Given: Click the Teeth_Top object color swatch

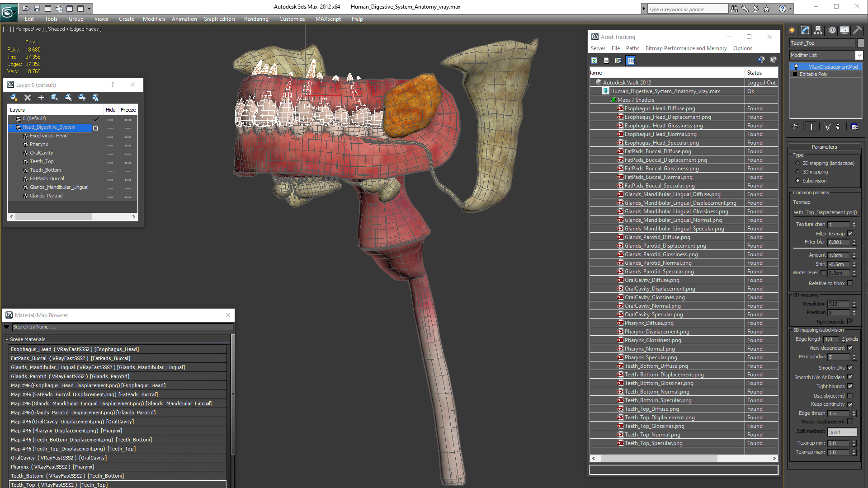Looking at the screenshot, I should (861, 43).
